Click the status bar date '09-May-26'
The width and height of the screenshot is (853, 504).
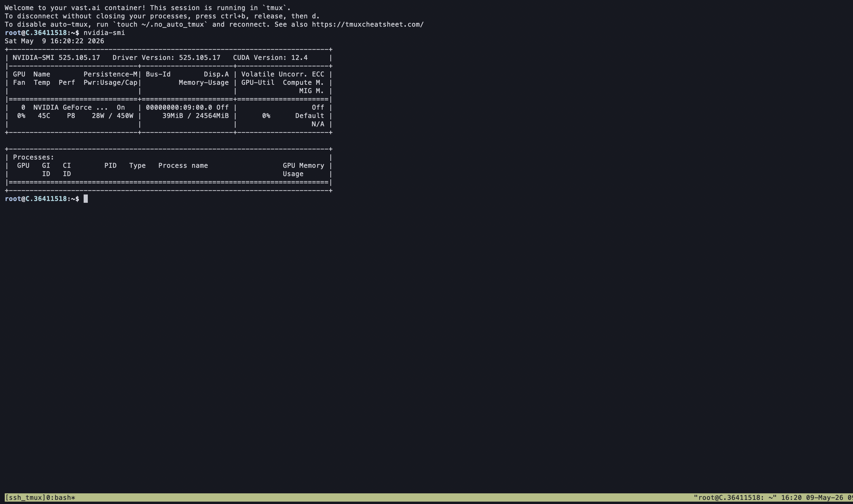[825, 497]
